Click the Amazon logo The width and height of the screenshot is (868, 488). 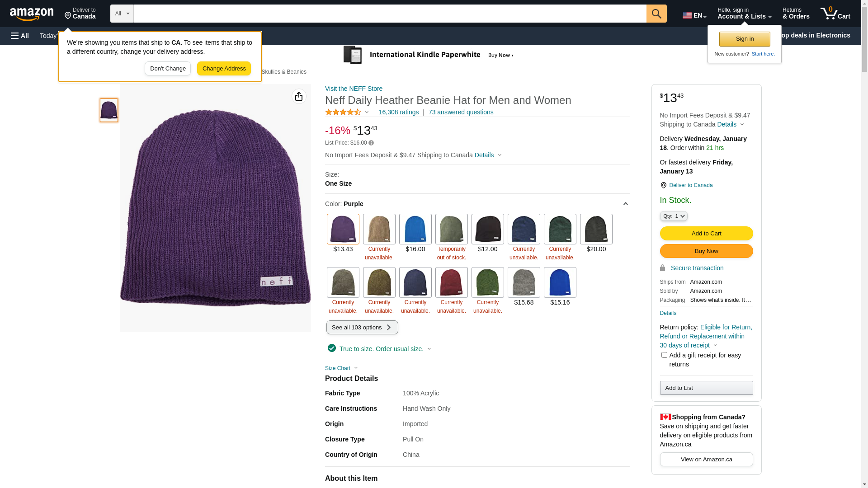coord(32,14)
